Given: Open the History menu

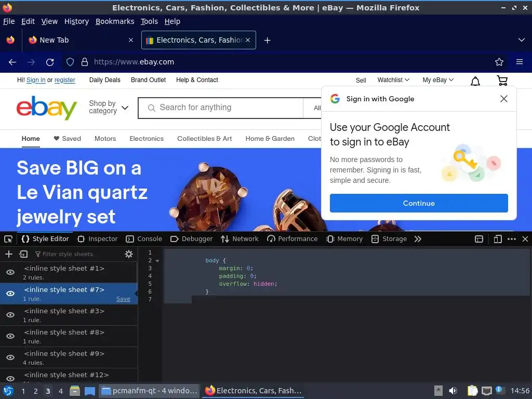Looking at the screenshot, I should tap(77, 21).
